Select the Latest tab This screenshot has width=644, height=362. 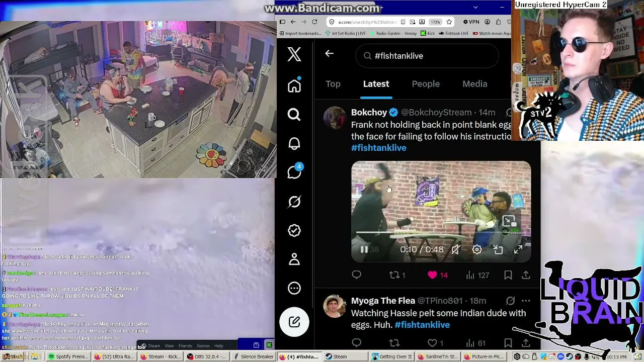point(376,84)
